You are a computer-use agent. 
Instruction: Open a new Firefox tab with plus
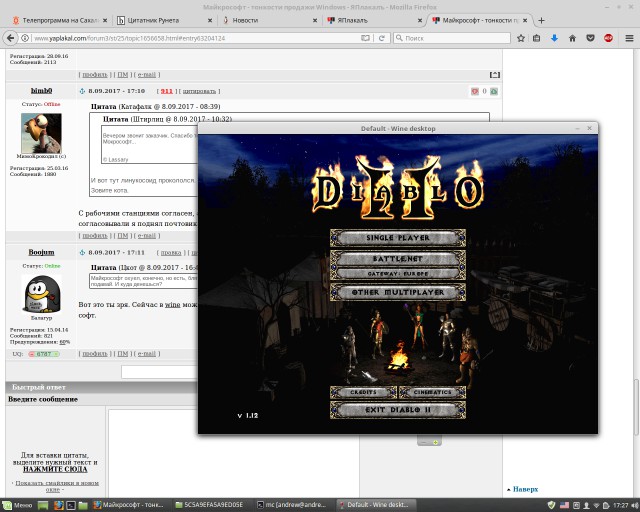541,20
